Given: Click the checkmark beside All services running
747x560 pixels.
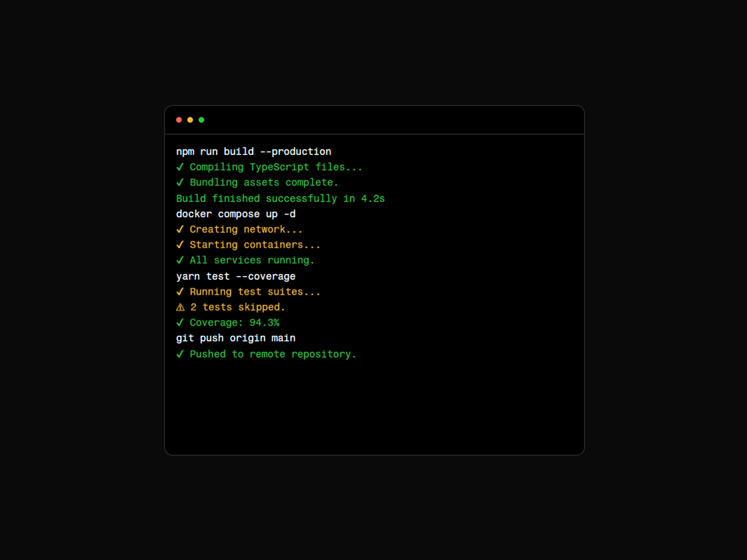Looking at the screenshot, I should pos(181,260).
